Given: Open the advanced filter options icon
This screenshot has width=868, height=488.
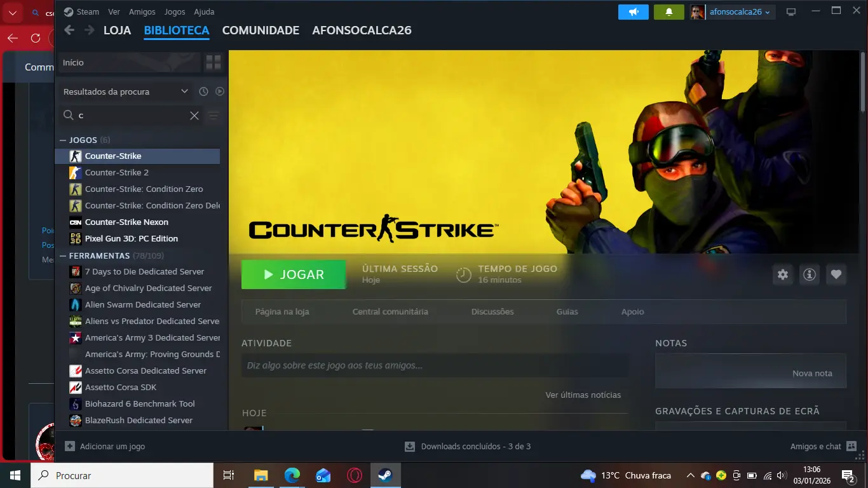Looking at the screenshot, I should pyautogui.click(x=214, y=116).
